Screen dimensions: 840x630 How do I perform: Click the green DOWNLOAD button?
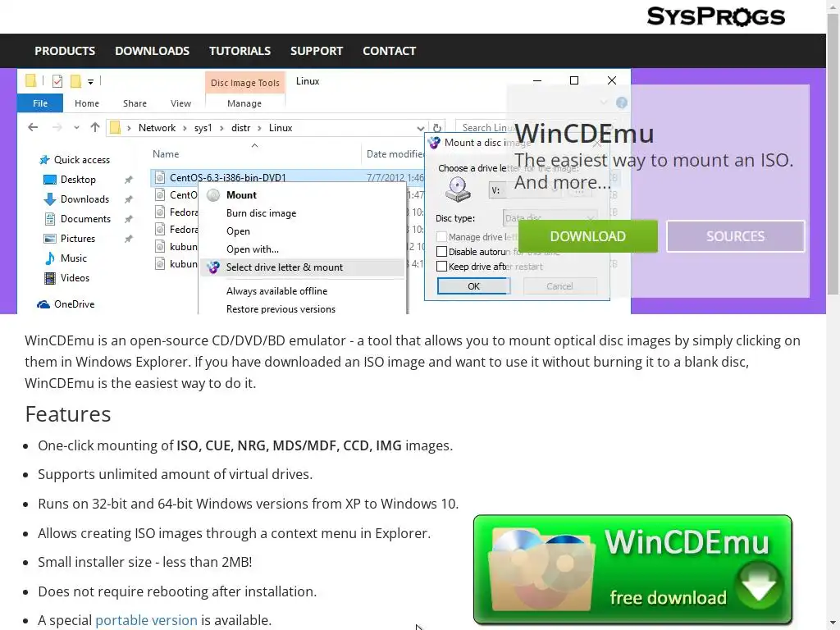pos(587,236)
